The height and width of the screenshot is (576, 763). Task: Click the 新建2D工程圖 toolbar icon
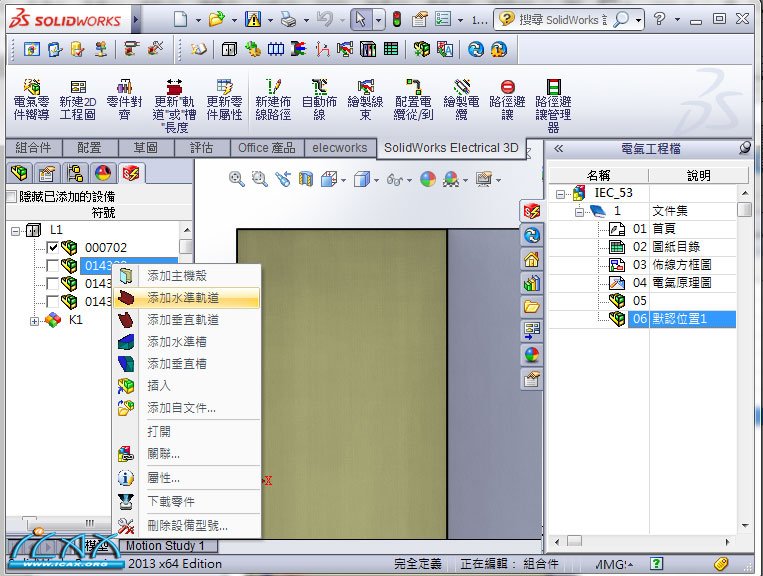[78, 100]
